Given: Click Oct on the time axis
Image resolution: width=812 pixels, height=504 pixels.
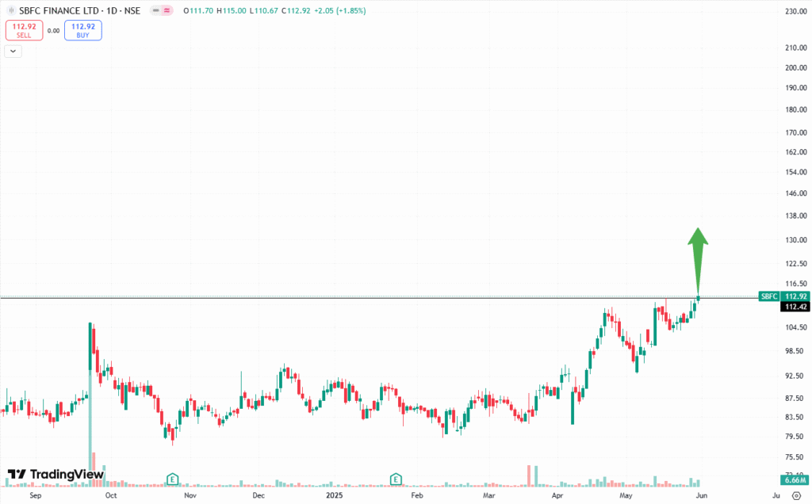Looking at the screenshot, I should 111,496.
